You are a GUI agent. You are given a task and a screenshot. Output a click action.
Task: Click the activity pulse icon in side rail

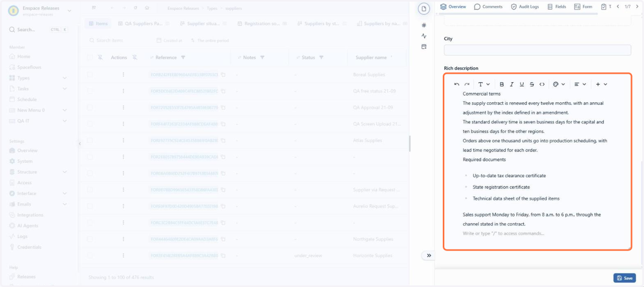424,36
